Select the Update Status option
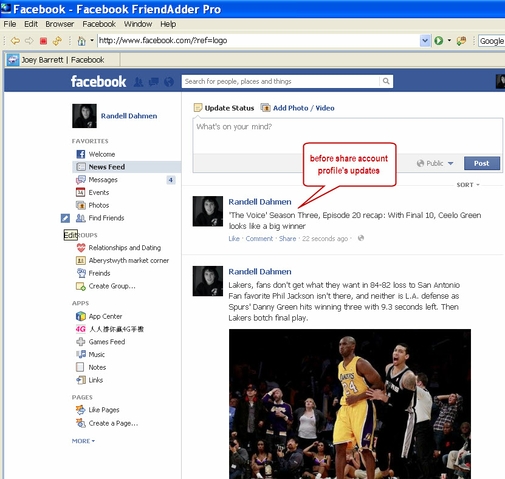 click(224, 108)
